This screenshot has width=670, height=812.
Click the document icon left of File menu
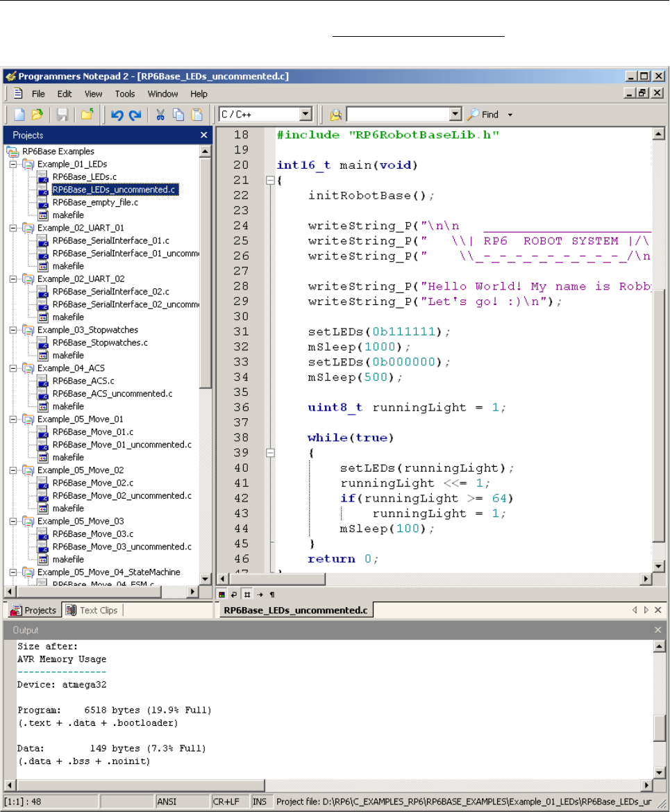(x=18, y=93)
